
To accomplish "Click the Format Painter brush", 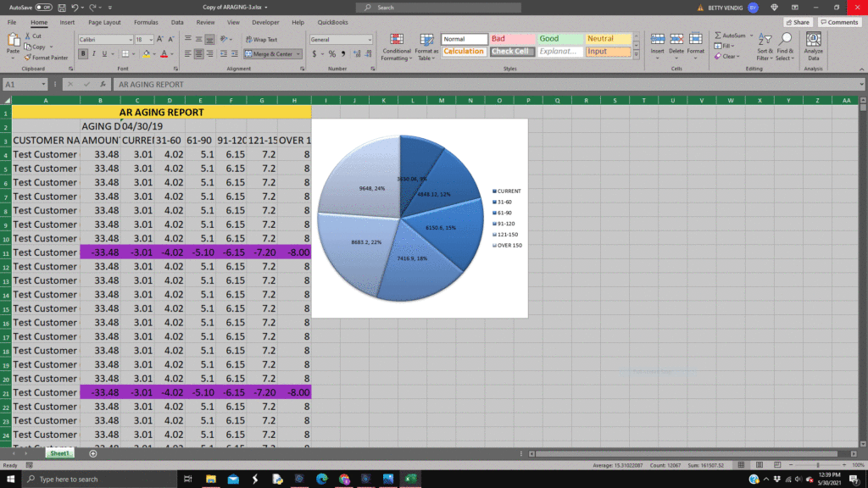I will (46, 58).
